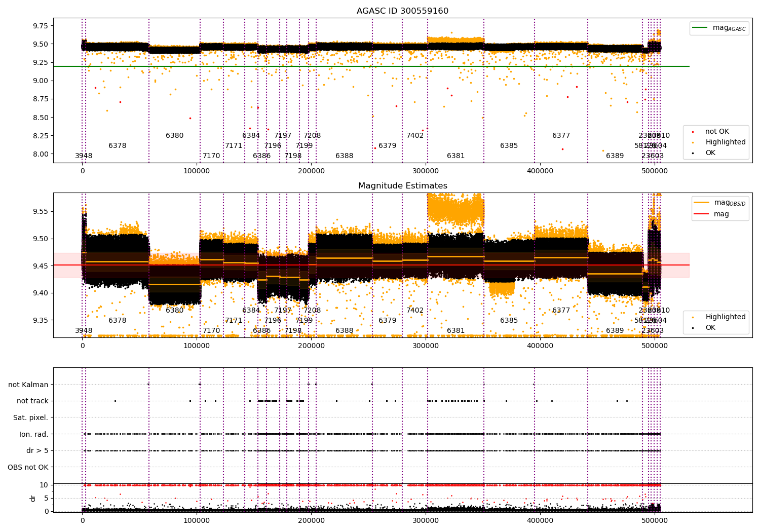The height and width of the screenshot is (532, 760).
Task: Click the 9.45 tick on middle plot
Action: 40,266
